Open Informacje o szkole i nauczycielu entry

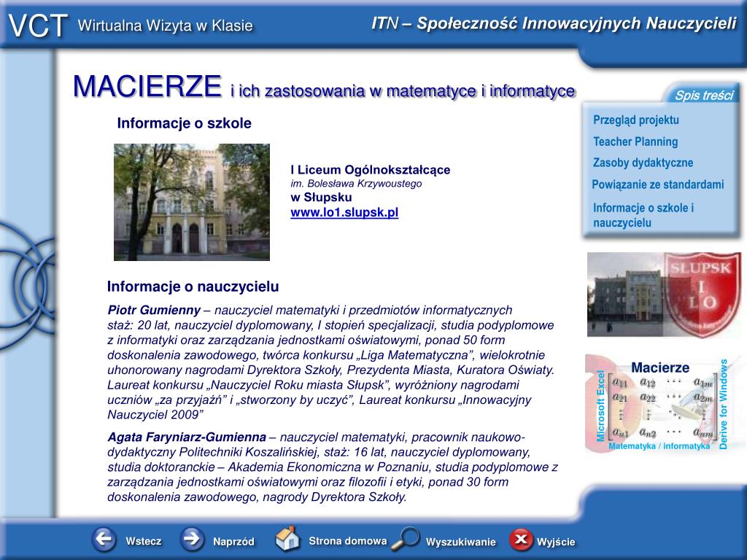(x=643, y=215)
